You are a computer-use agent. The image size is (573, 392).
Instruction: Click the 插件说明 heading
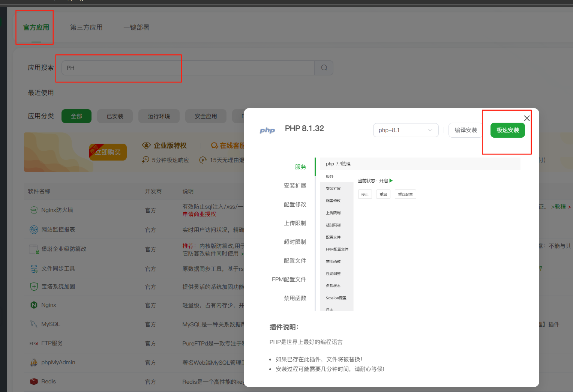tap(284, 327)
